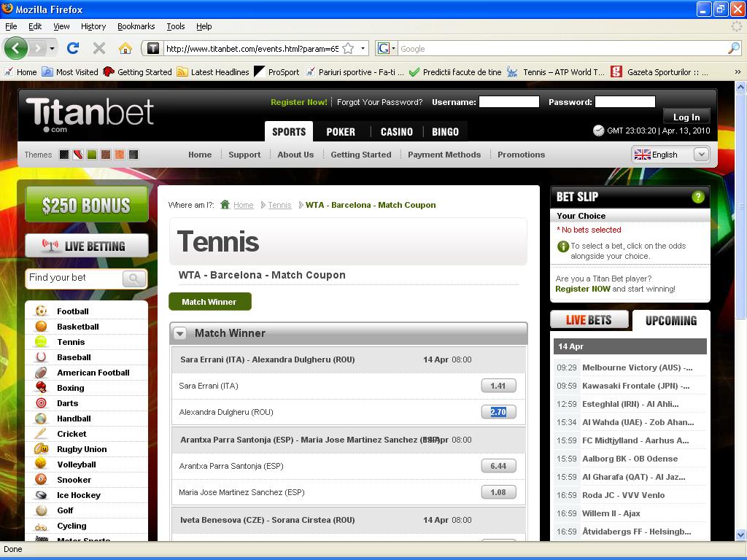Go back with the Firefox back arrow

(16, 48)
